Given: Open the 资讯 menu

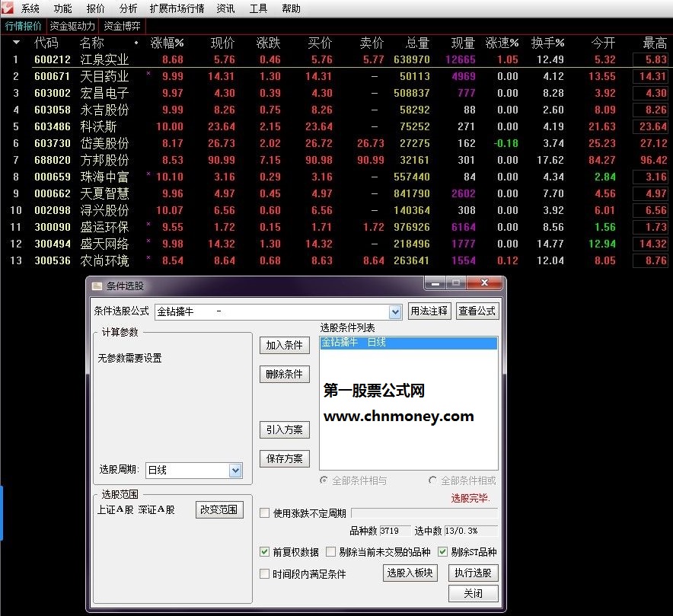Looking at the screenshot, I should pyautogui.click(x=226, y=8).
